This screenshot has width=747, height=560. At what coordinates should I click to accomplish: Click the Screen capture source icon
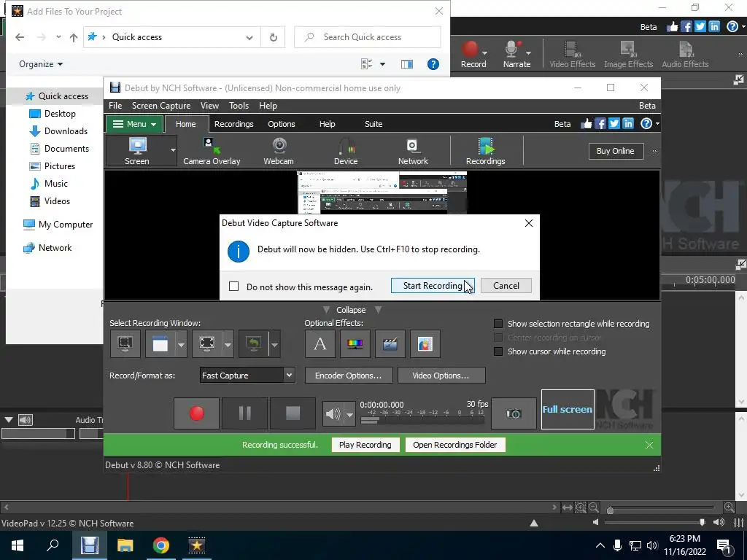tap(137, 151)
